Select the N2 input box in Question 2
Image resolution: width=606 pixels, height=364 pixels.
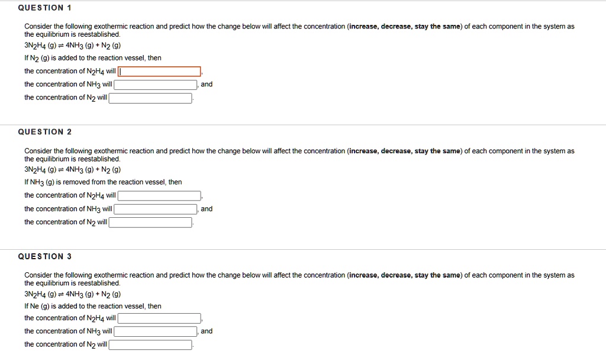coord(150,222)
